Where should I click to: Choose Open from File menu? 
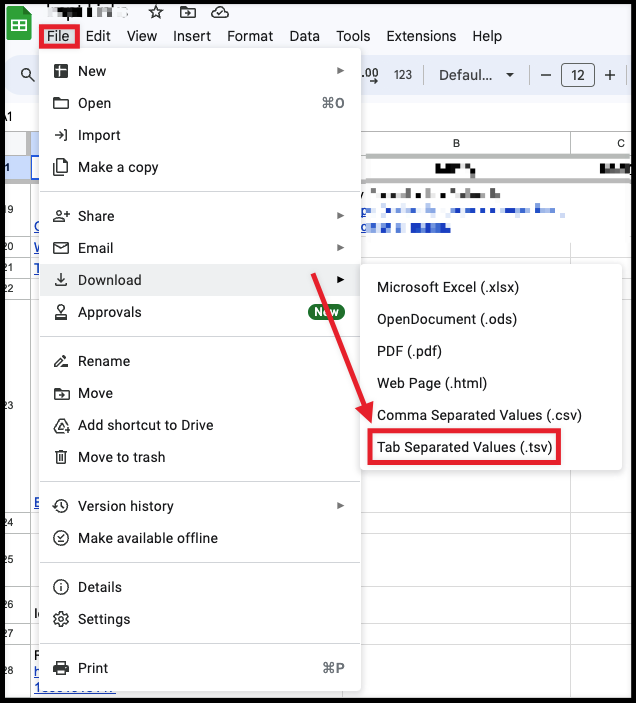click(200, 103)
